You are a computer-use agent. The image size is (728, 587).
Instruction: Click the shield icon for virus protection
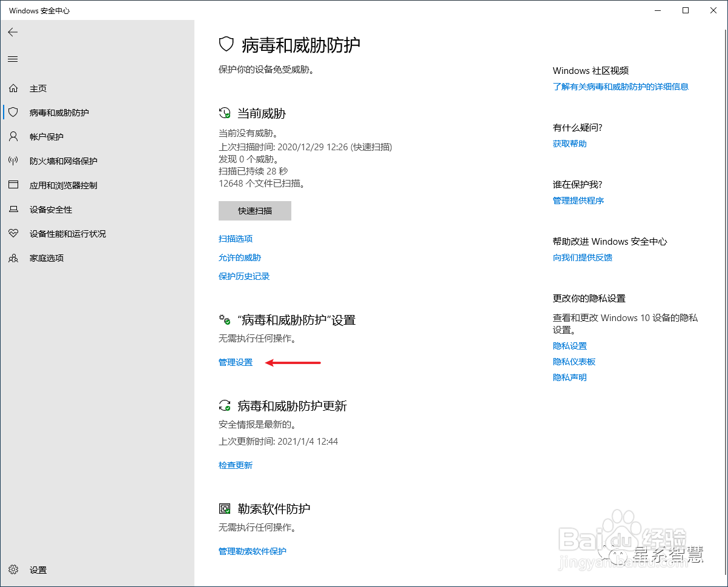coord(13,112)
